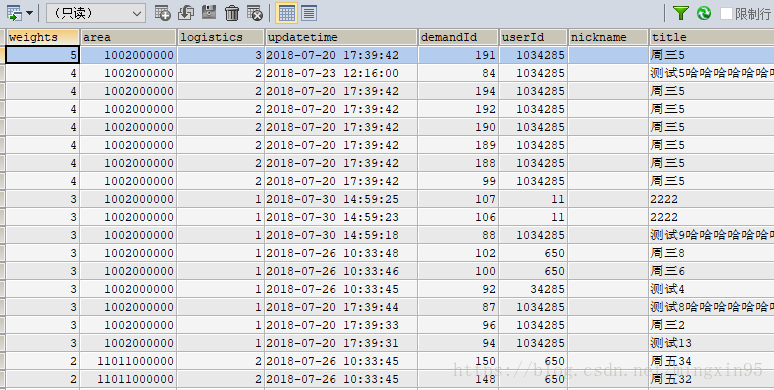Select updatetime cell 2018-07-30 14:59:18
Screen dimensions: 774x390
tap(341, 235)
